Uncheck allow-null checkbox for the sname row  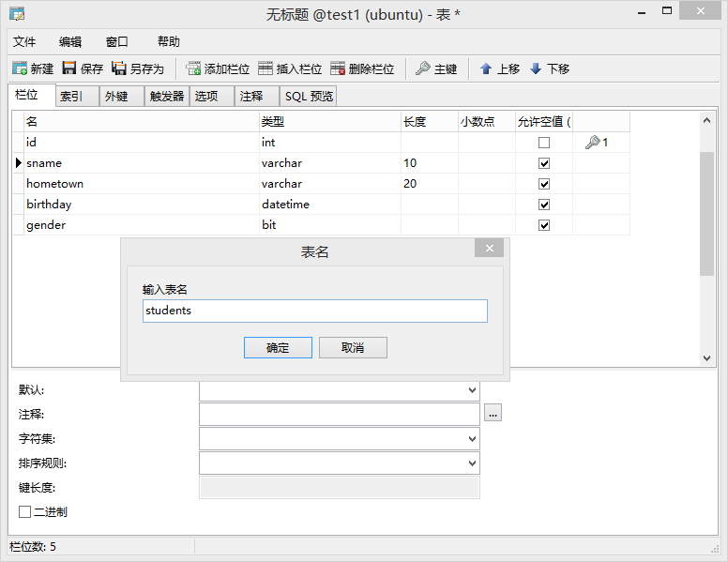coord(544,163)
